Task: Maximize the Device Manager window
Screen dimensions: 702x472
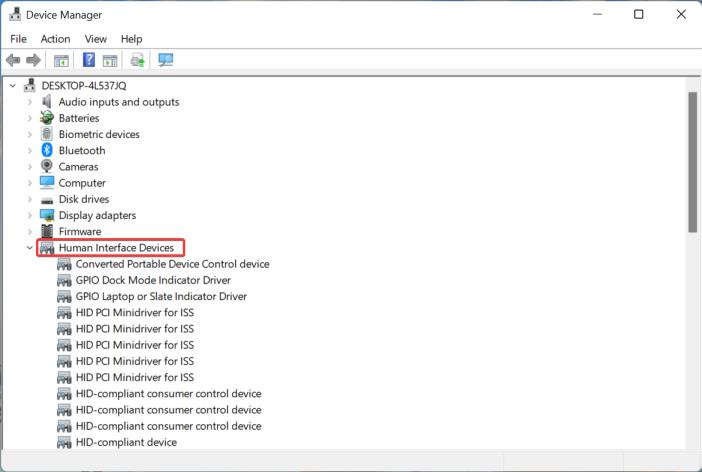Action: pyautogui.click(x=639, y=14)
